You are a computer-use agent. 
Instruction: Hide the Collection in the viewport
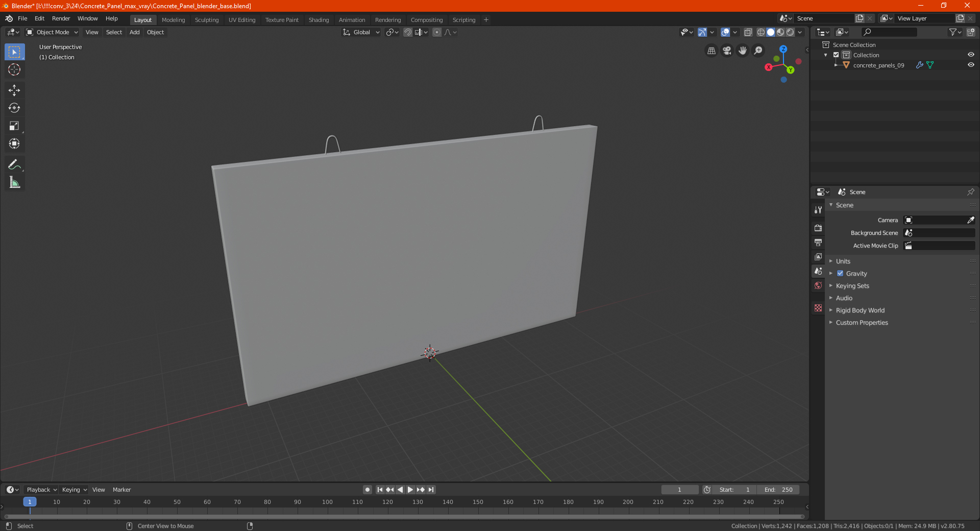click(x=971, y=55)
